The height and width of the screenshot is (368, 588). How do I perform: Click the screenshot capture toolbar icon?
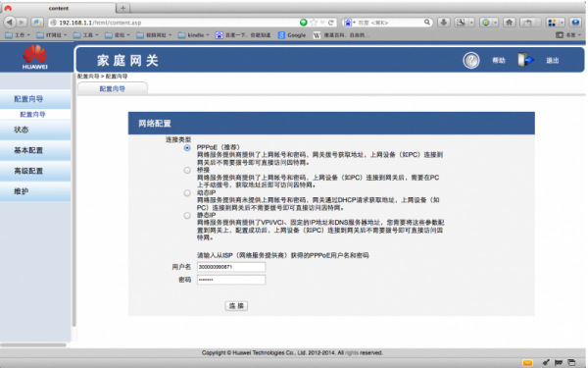tap(461, 23)
